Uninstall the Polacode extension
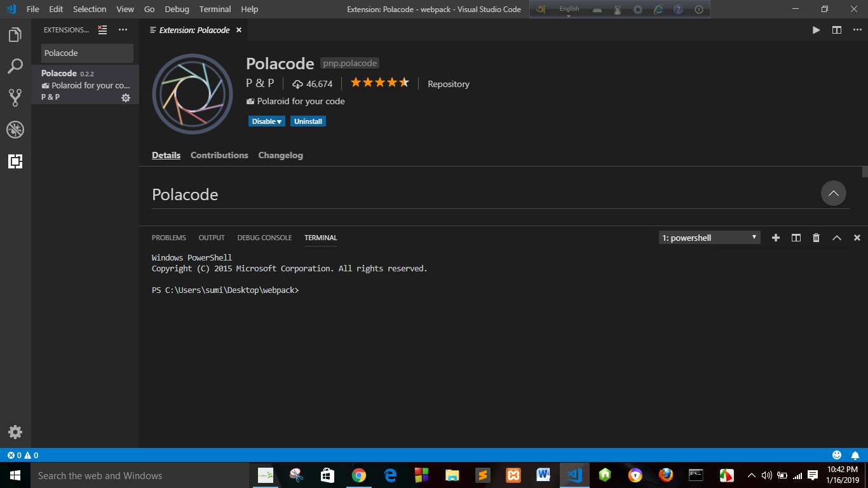The image size is (868, 488). point(308,121)
